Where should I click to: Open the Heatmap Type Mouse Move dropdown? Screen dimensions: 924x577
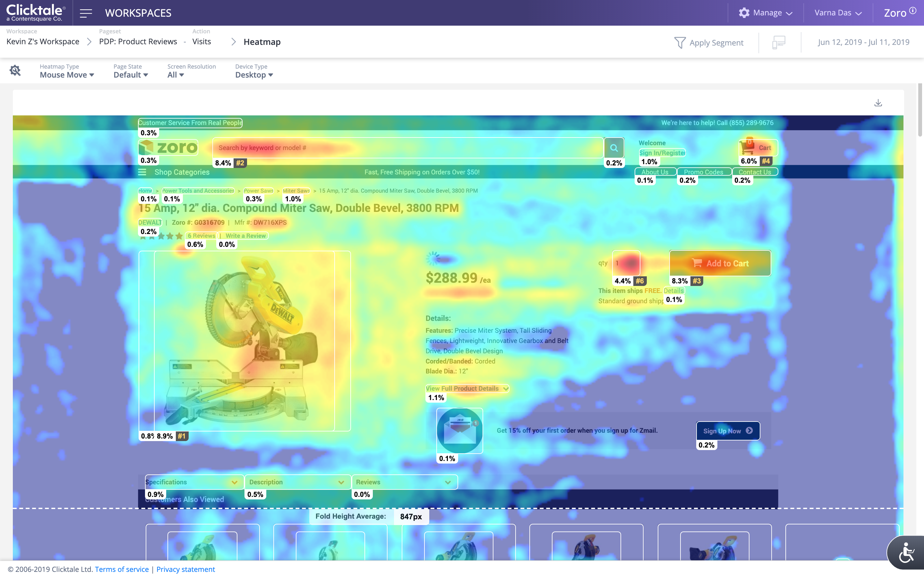pos(67,75)
